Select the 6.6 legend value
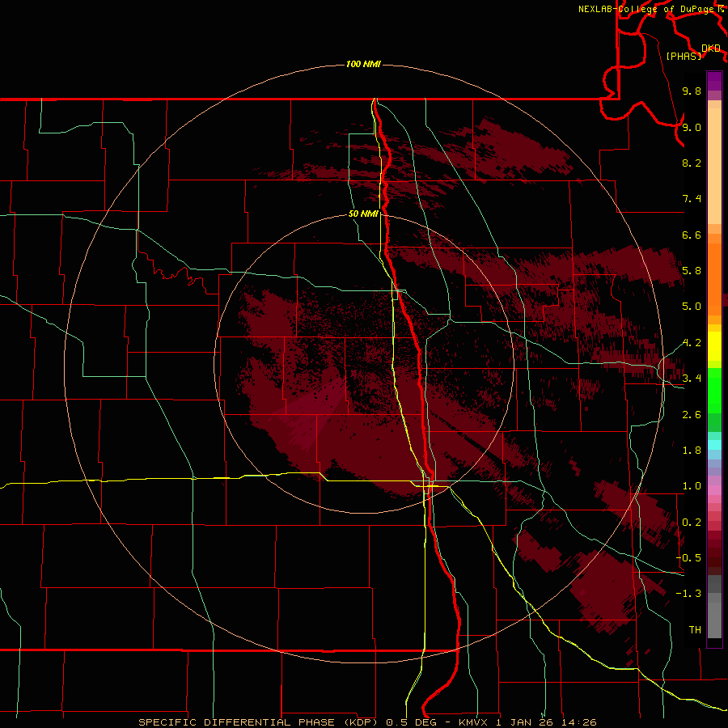The width and height of the screenshot is (728, 728). coord(692,235)
